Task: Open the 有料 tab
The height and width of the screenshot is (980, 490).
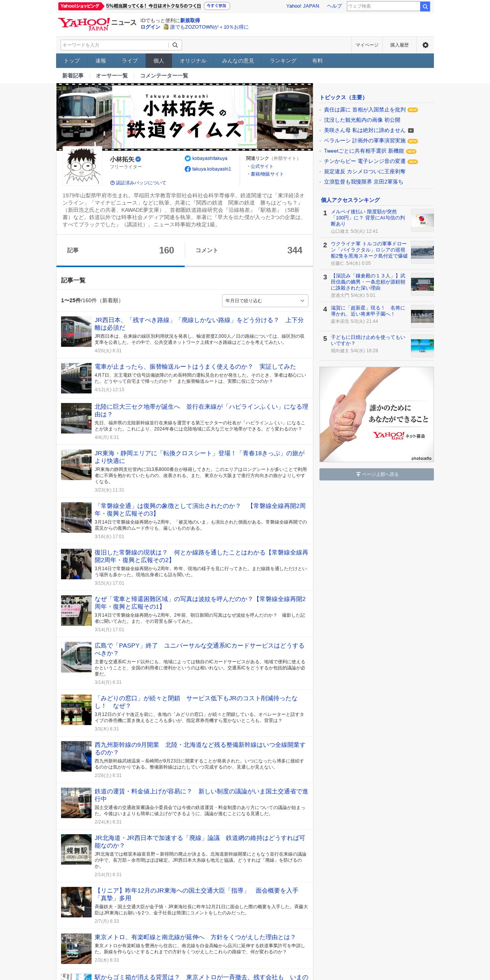Action: [x=318, y=61]
